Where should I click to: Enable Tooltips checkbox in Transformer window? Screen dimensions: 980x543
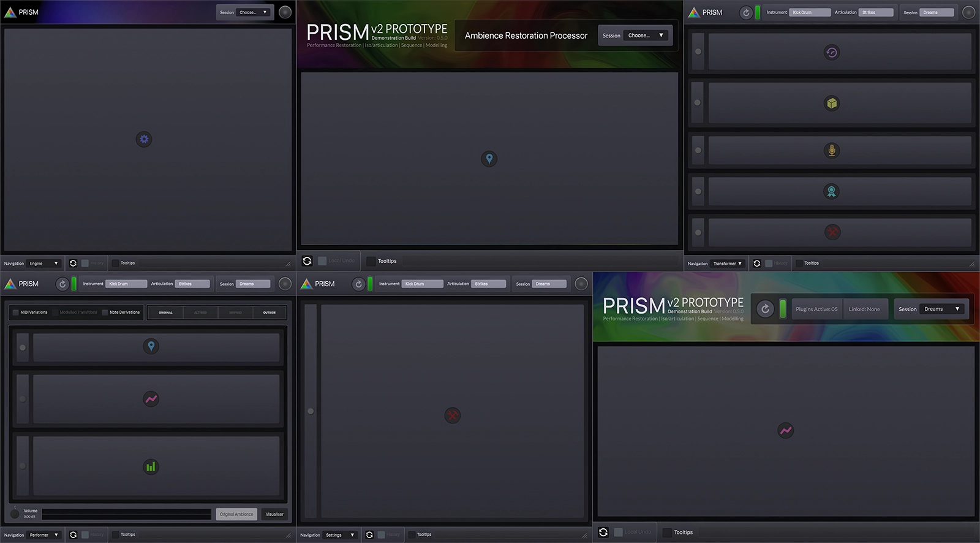(799, 263)
